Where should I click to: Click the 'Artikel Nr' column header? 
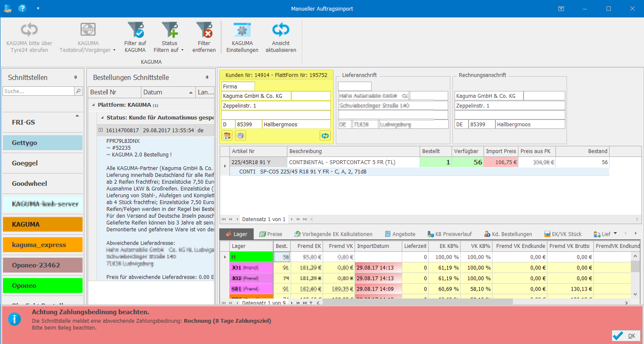pos(258,151)
